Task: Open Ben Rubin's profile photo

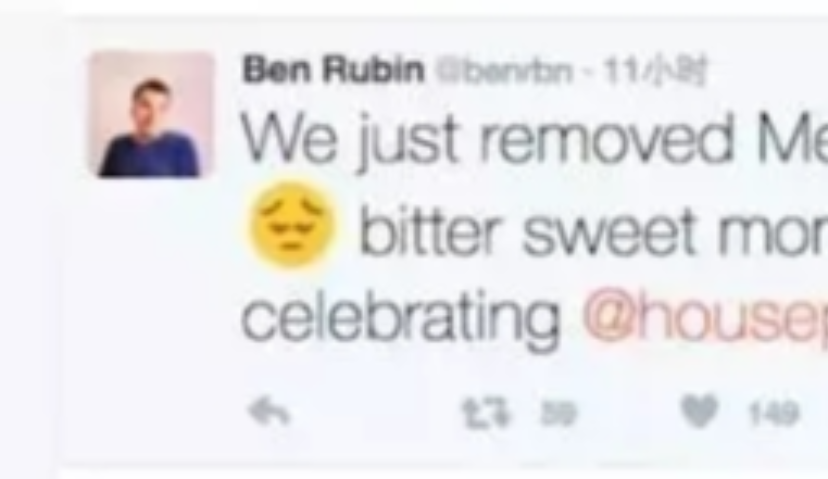Action: [x=152, y=114]
